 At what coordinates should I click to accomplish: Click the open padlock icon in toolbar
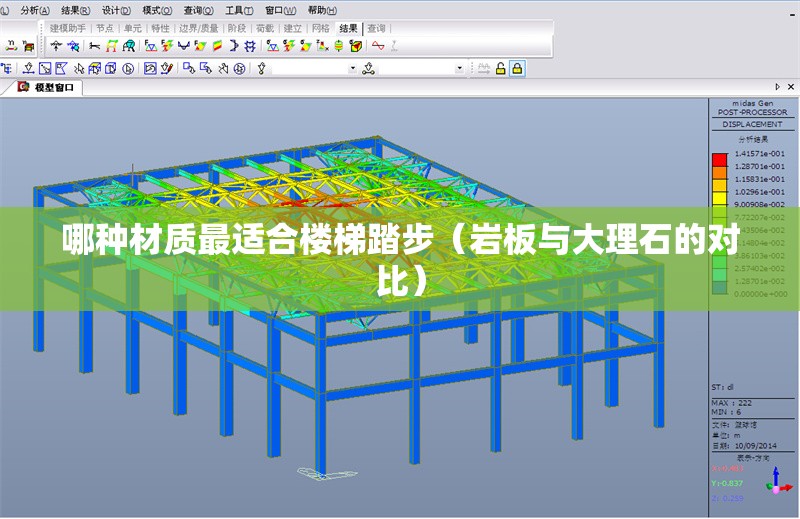click(500, 69)
